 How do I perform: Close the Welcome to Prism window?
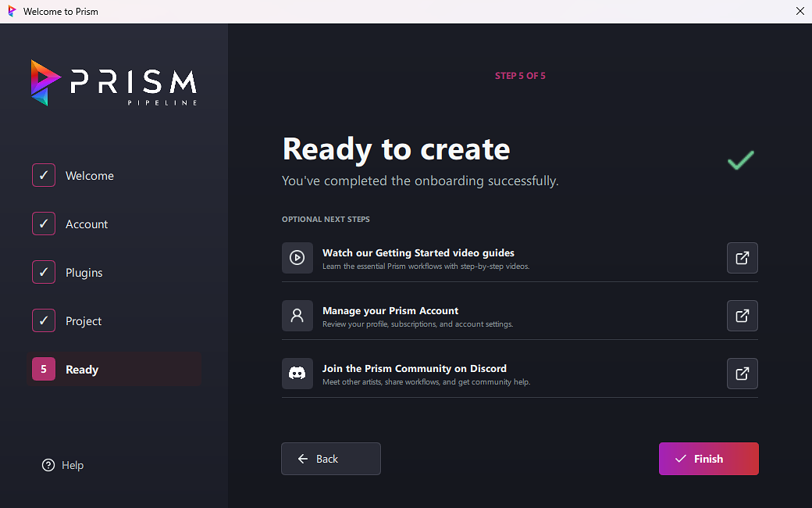click(x=800, y=12)
